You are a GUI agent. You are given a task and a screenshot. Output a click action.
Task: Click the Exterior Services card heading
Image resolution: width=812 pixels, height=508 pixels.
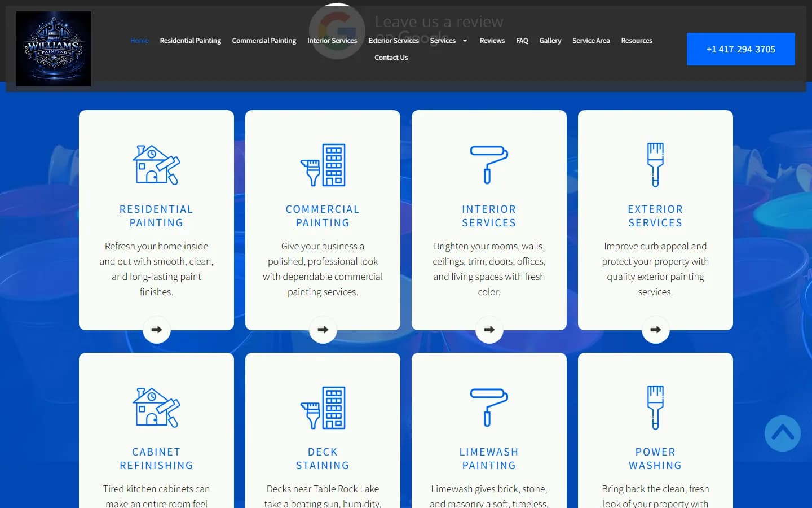655,216
